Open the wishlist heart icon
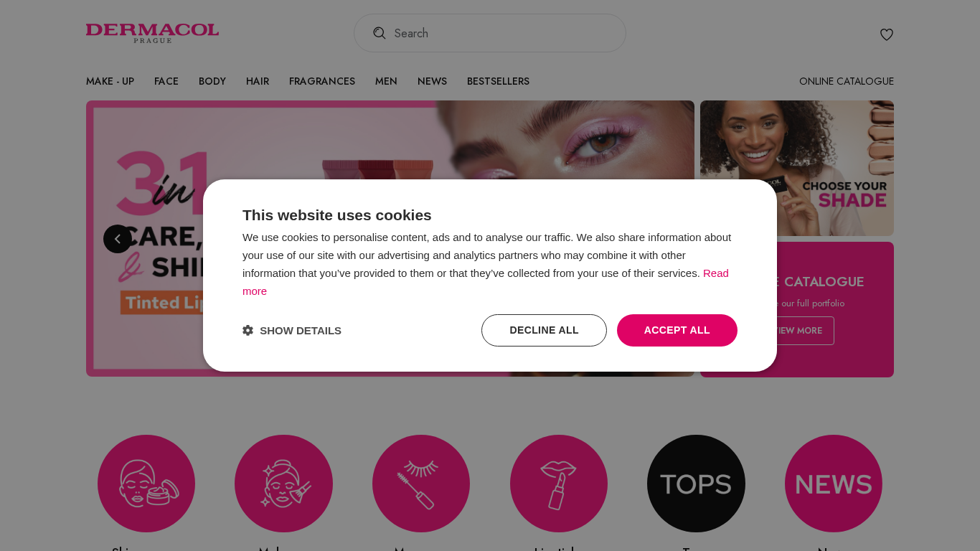 [x=887, y=34]
